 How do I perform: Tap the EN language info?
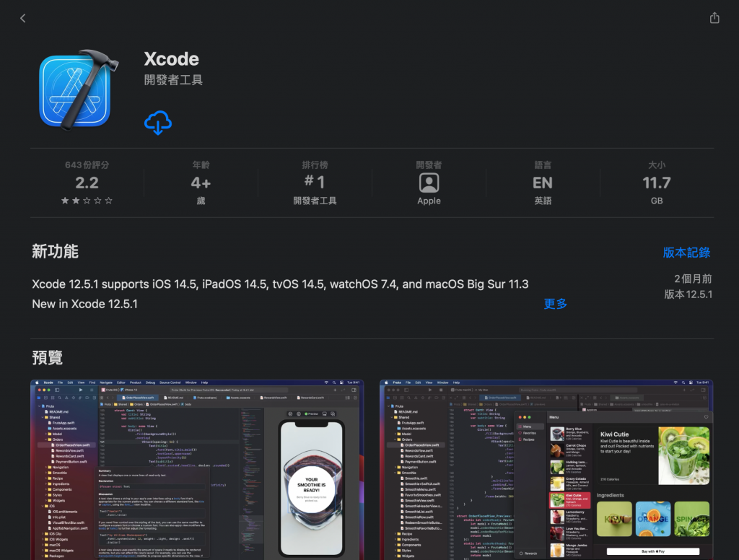pos(543,183)
